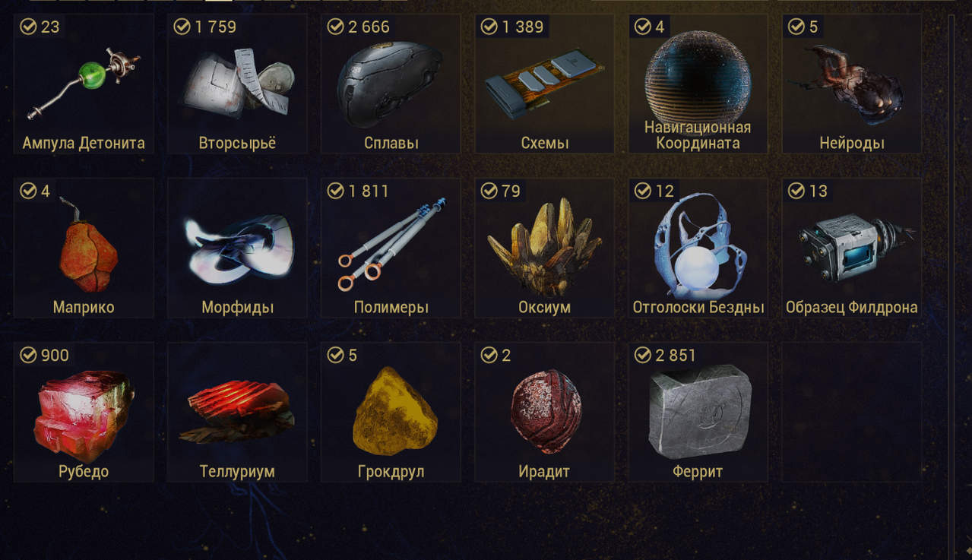
Task: Select the Теллуриум red crystal tile
Action: tap(237, 412)
